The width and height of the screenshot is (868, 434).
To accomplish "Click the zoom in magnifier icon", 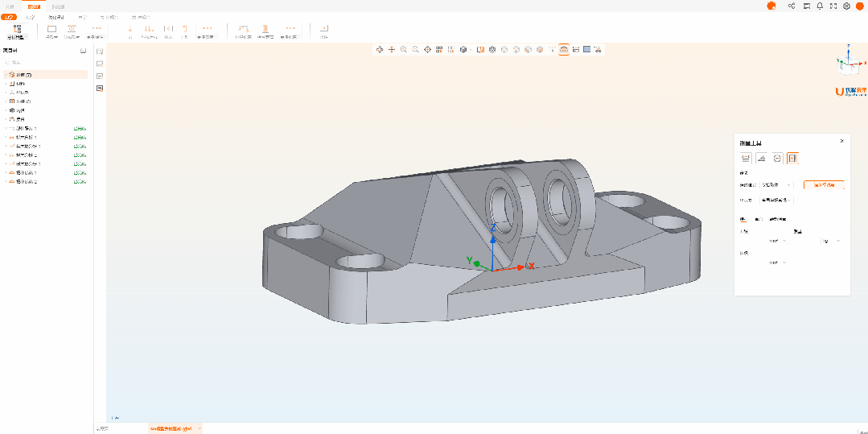I will point(404,50).
